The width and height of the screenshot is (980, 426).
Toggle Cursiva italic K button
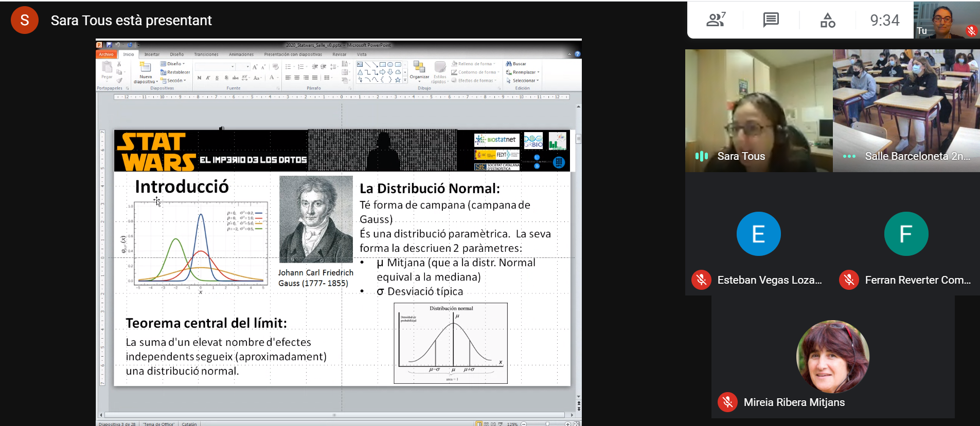(208, 78)
